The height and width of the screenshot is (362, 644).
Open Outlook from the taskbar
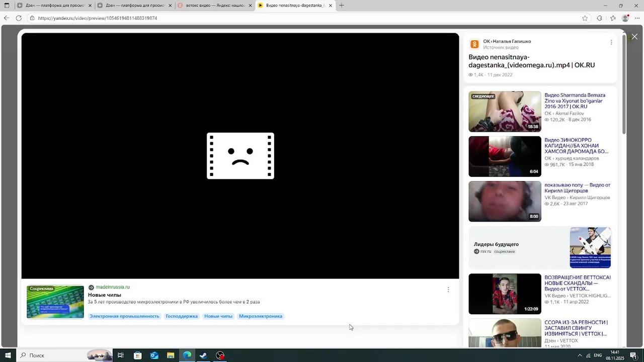tap(154, 355)
